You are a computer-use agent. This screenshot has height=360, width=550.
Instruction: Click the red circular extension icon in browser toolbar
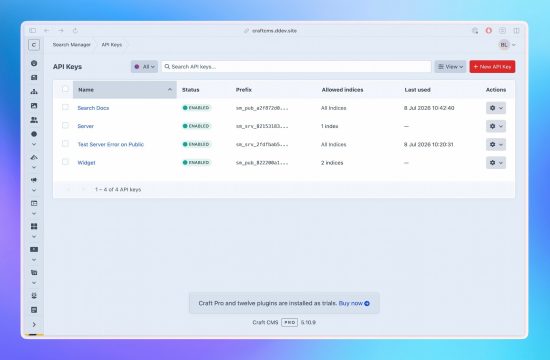point(488,31)
